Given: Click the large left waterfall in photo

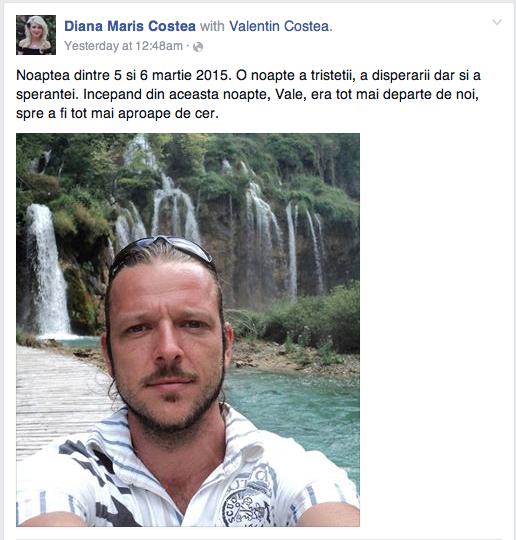Looking at the screenshot, I should point(48,270).
